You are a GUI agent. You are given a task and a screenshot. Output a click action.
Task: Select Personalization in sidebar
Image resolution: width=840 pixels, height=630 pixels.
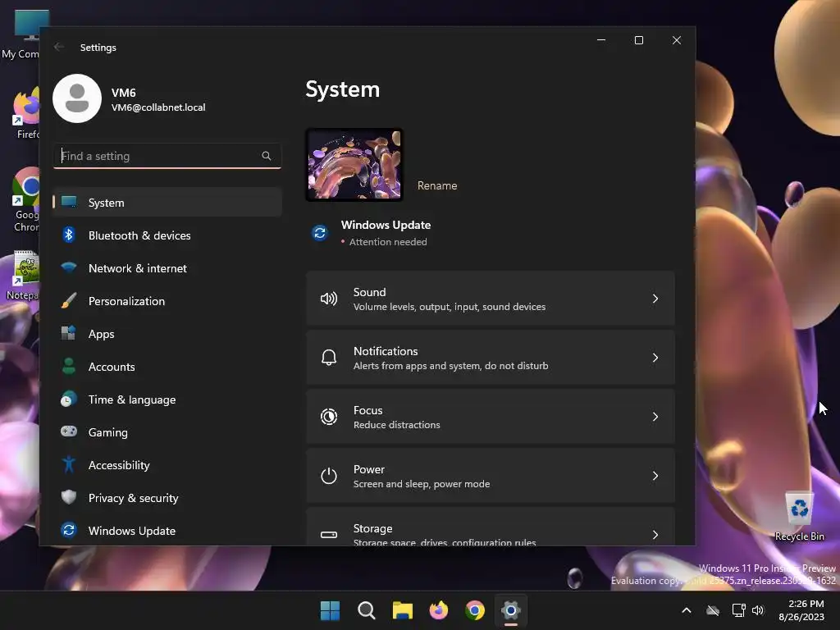[x=167, y=300]
